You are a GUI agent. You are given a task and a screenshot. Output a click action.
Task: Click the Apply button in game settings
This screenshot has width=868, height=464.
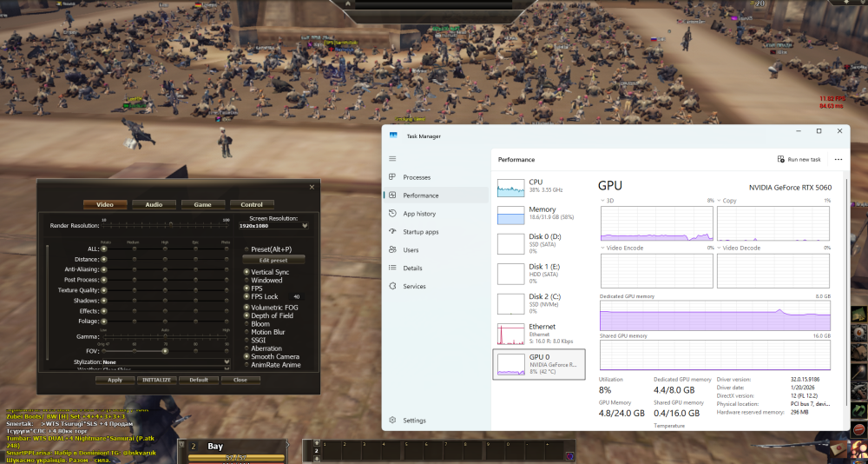click(x=115, y=380)
